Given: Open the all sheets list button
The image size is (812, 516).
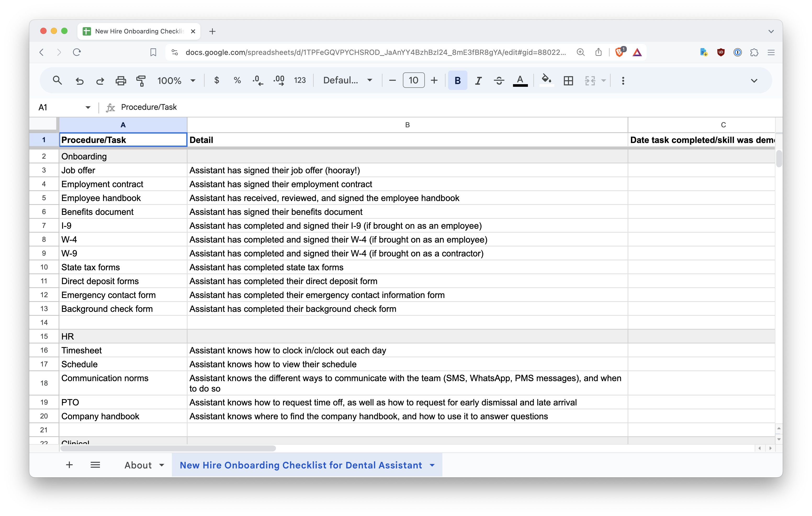Looking at the screenshot, I should coord(95,465).
